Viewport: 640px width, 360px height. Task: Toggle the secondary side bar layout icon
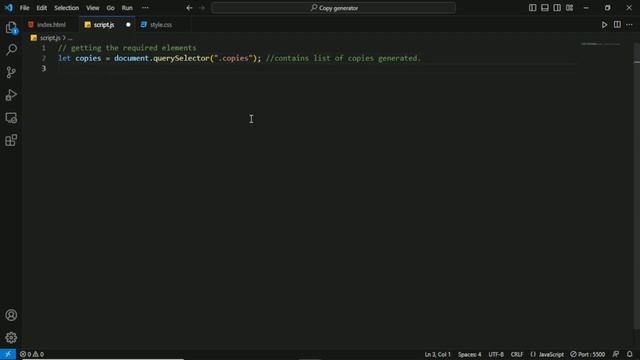coord(557,8)
